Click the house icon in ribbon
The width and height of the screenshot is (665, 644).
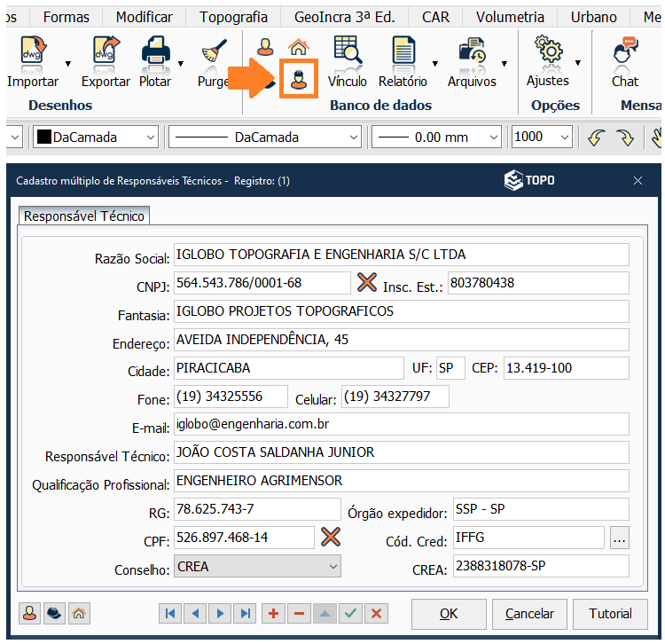pos(299,48)
